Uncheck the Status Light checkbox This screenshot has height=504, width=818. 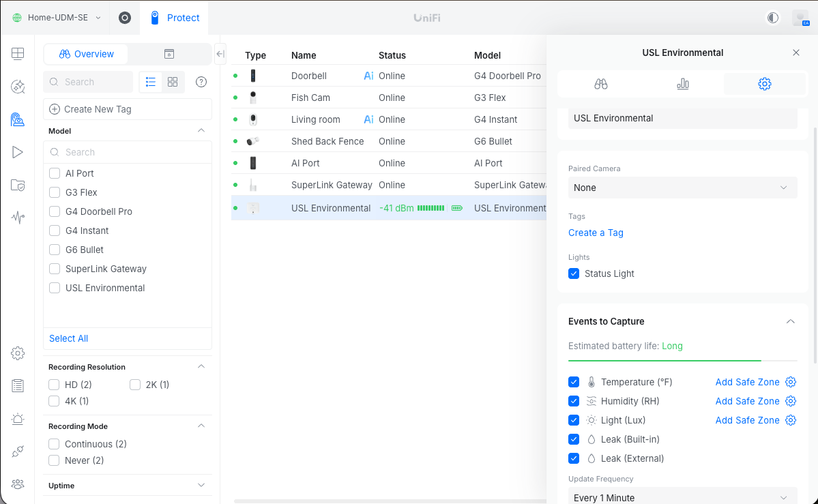(x=574, y=273)
